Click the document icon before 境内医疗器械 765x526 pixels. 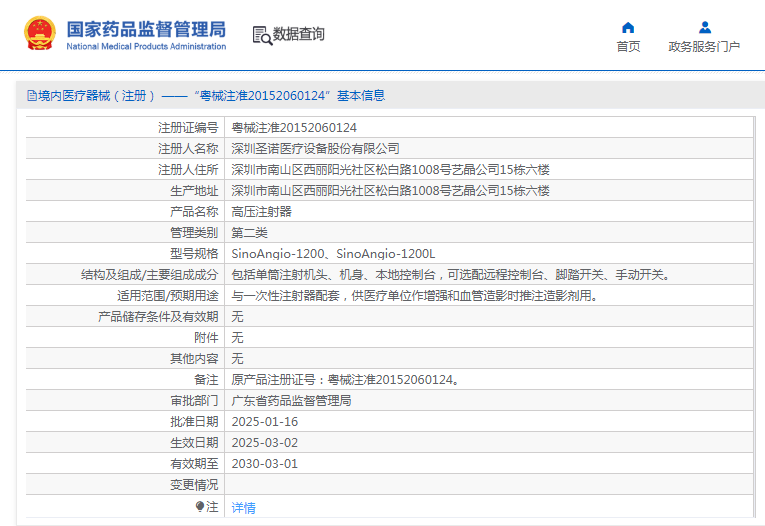coord(32,96)
